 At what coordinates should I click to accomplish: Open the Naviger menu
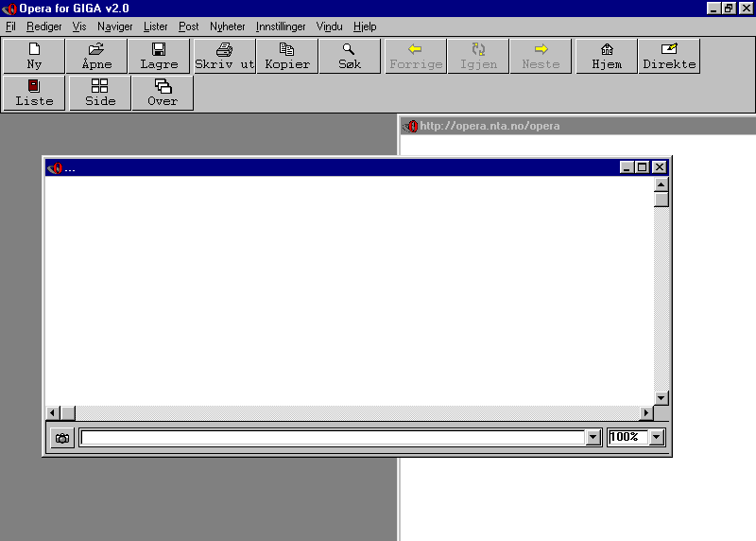[114, 26]
